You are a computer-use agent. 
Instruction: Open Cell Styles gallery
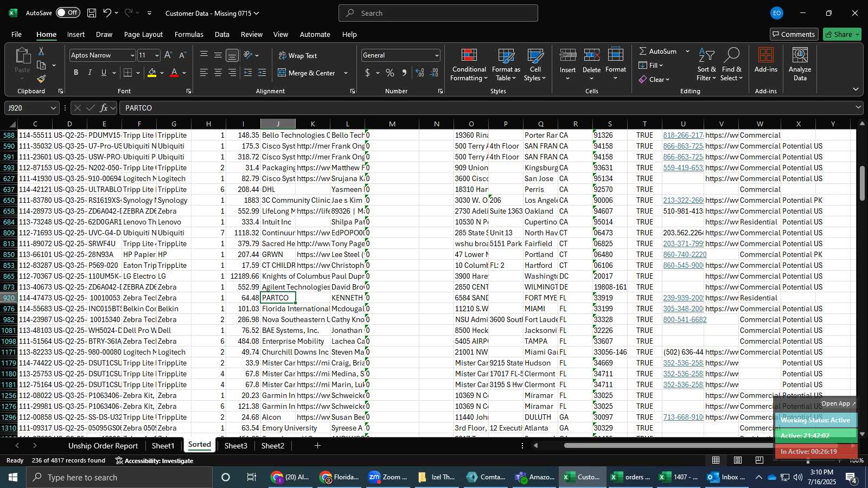tap(535, 65)
